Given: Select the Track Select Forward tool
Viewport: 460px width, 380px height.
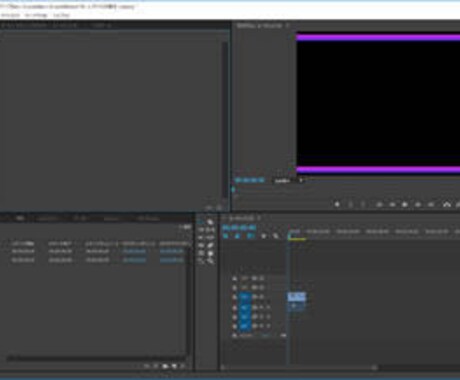Looking at the screenshot, I should click(210, 221).
